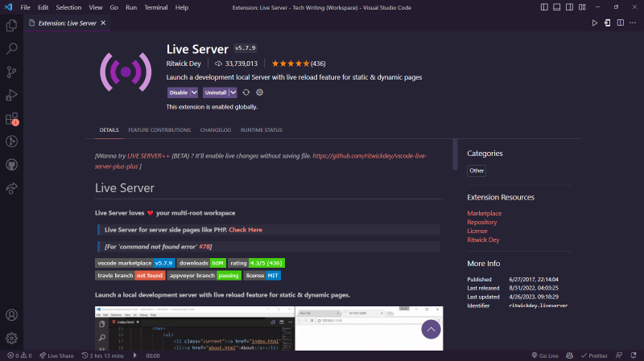Click Live Share in status bar

click(x=56, y=355)
